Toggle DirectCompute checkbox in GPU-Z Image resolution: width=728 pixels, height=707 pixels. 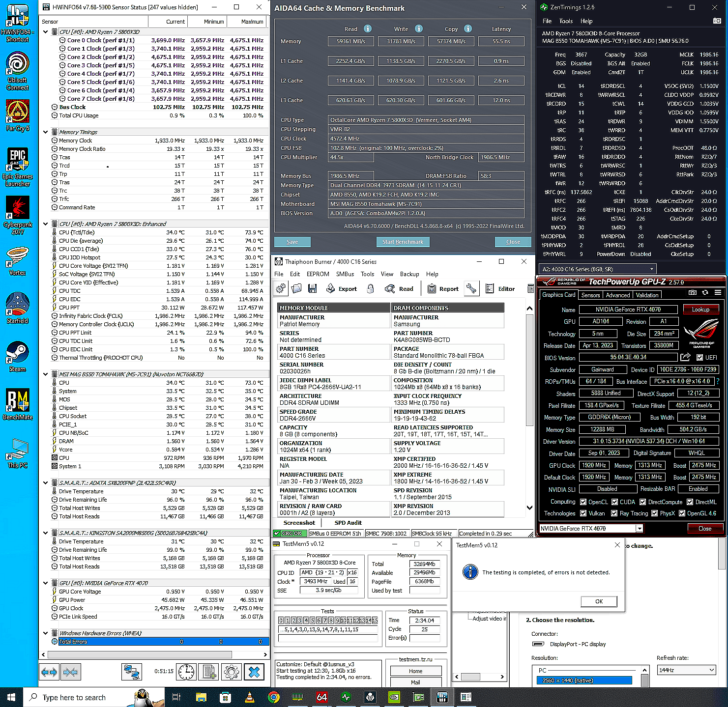click(x=642, y=502)
